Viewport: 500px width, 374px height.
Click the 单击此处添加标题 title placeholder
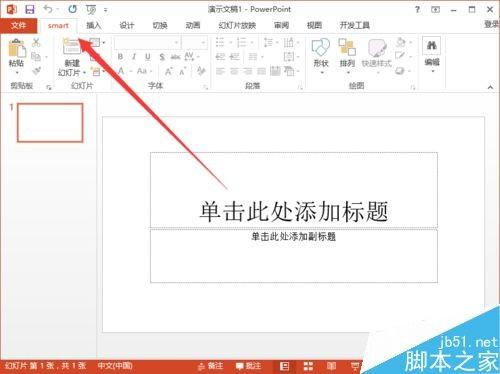294,190
